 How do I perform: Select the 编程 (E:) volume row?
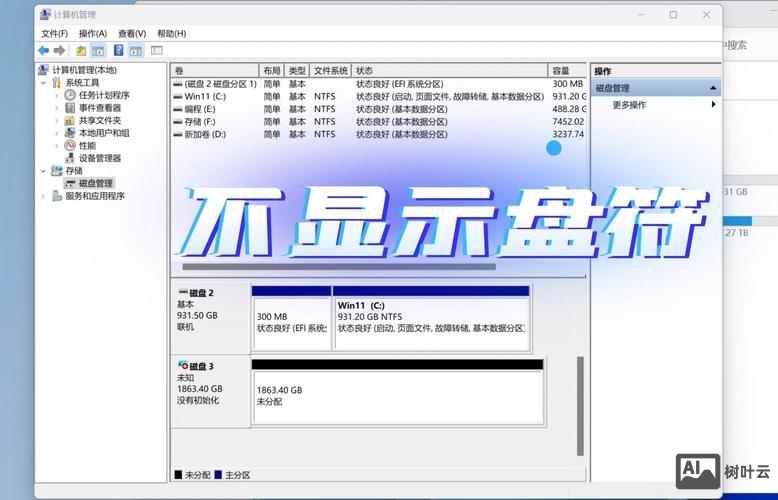pyautogui.click(x=379, y=109)
